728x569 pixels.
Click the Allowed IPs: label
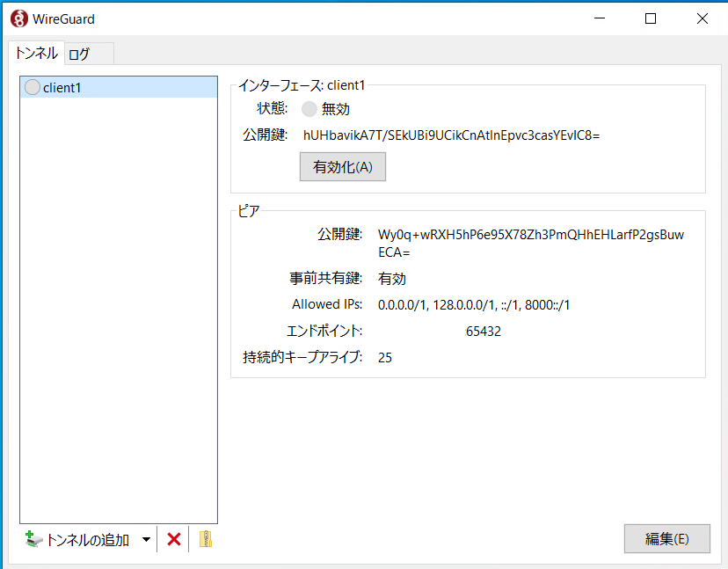coord(327,304)
